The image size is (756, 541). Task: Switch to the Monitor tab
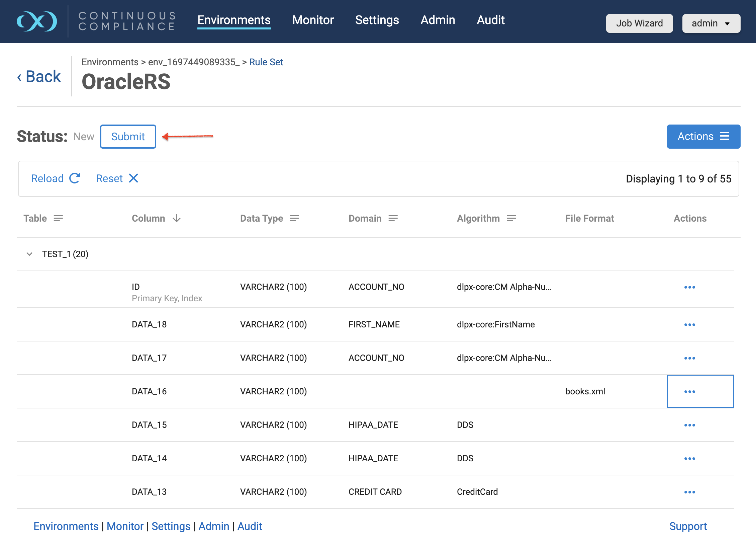click(x=313, y=20)
